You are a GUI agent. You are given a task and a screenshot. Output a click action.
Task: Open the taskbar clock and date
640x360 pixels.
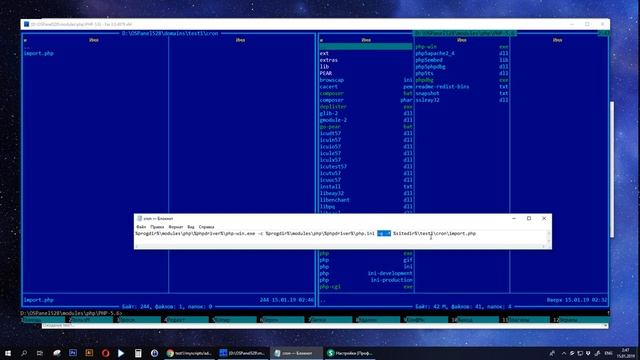tap(625, 353)
